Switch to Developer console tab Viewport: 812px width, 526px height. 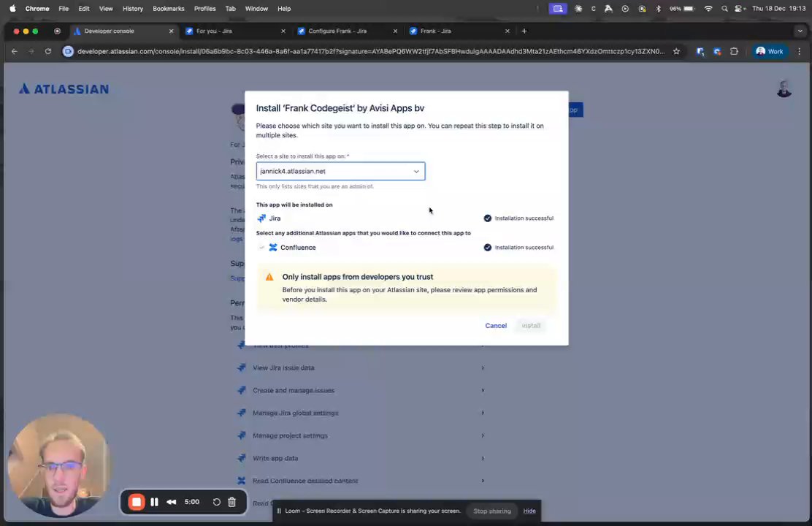(x=123, y=31)
